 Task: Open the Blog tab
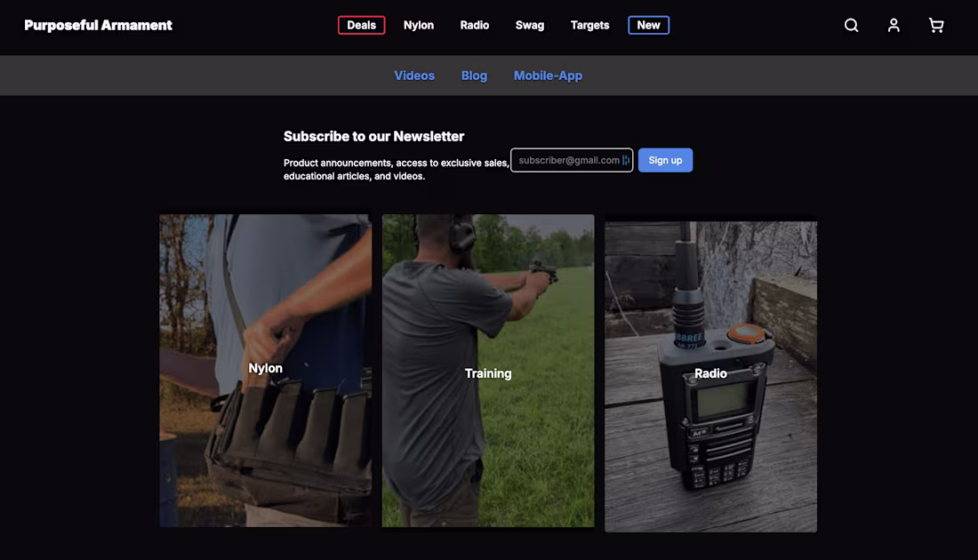474,75
